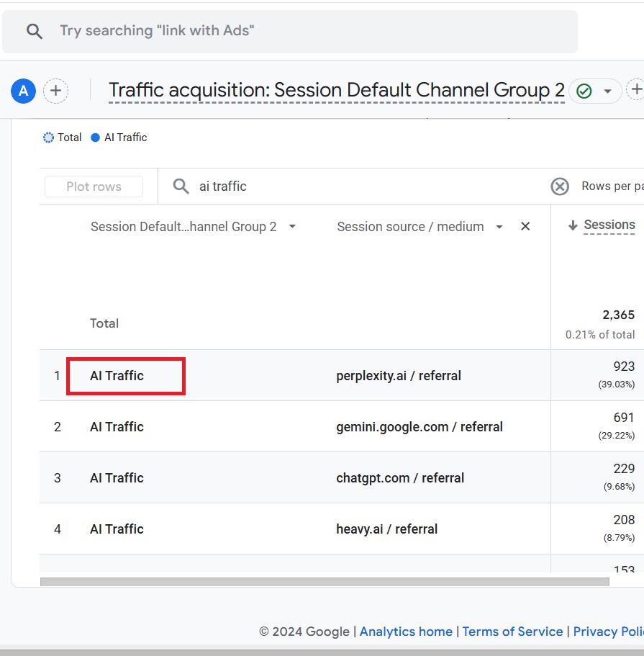Open Session source / medium dimension dropdown
644x656 pixels.
tap(499, 227)
